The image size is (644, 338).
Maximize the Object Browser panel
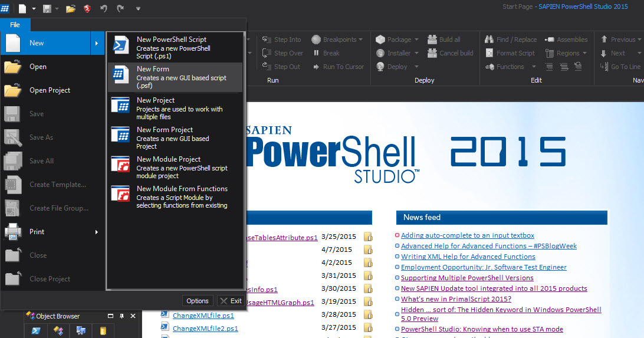(x=110, y=316)
